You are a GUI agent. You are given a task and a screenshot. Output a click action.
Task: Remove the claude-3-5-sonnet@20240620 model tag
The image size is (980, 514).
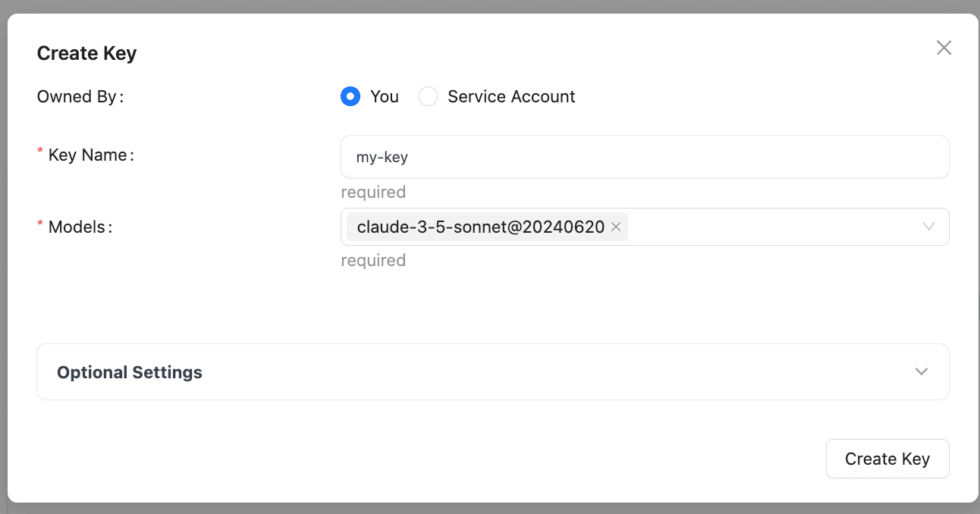tap(616, 227)
